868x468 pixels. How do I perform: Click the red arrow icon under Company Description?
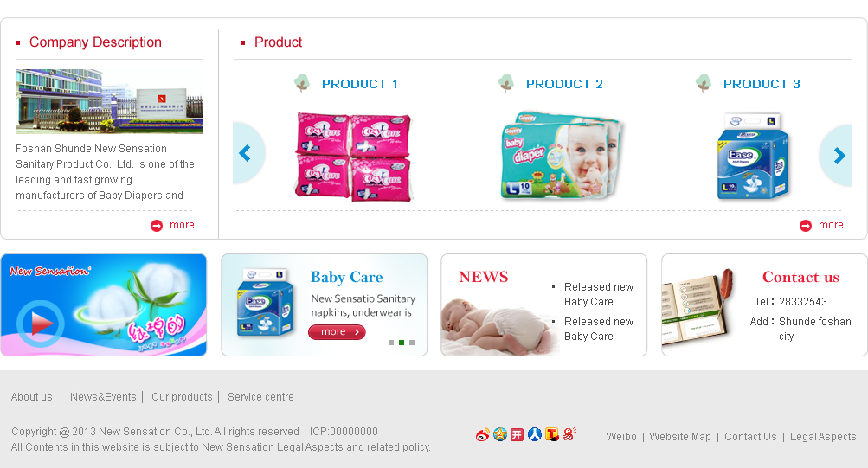(157, 226)
